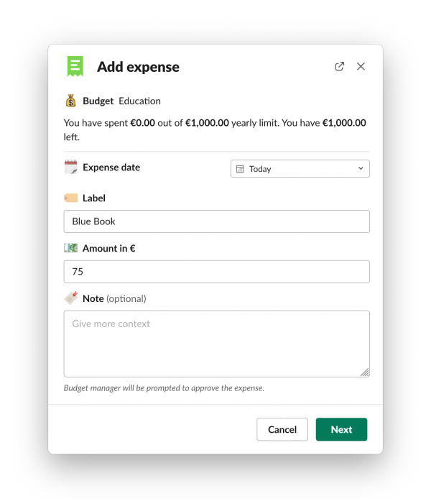Click the green receipt app icon

point(75,66)
